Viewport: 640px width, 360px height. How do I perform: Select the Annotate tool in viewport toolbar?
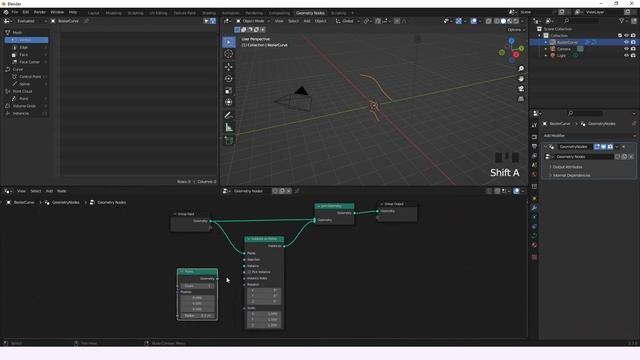coord(229,116)
